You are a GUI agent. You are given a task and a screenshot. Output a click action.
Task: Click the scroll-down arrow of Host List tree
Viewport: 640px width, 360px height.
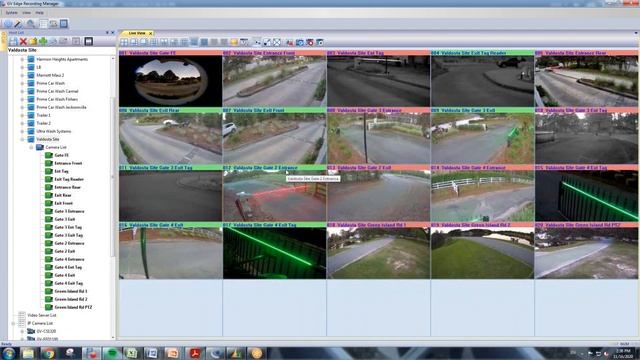[x=113, y=337]
